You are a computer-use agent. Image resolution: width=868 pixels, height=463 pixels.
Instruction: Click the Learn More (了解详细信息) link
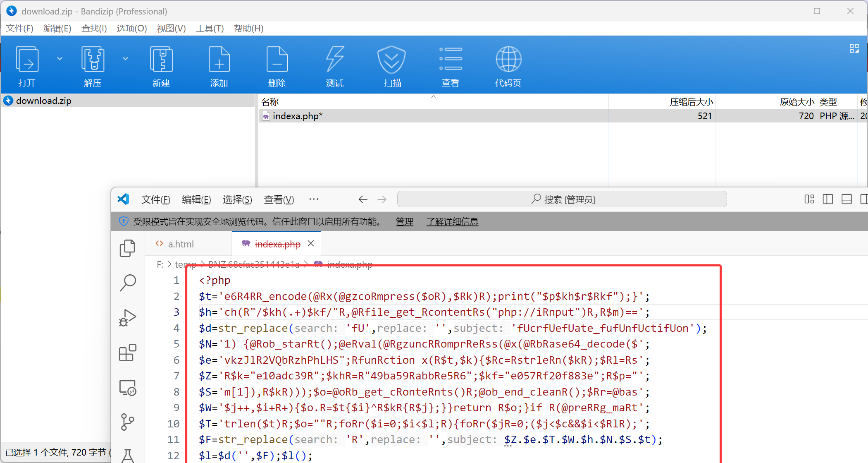pyautogui.click(x=452, y=222)
